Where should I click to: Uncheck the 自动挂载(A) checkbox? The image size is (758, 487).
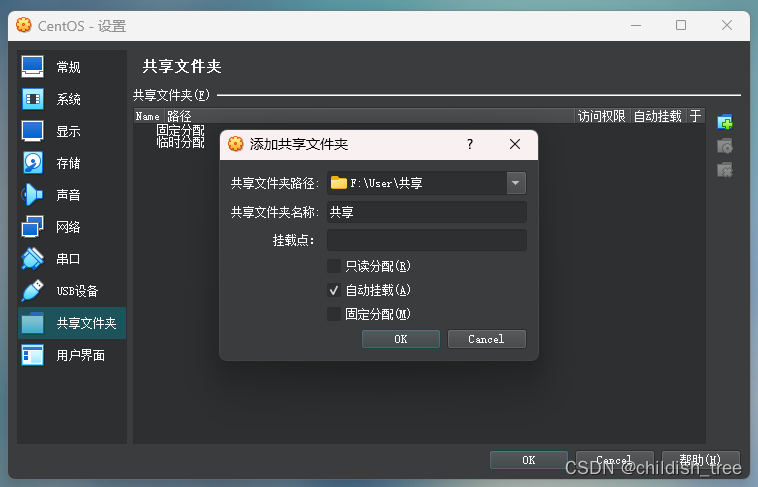(334, 290)
